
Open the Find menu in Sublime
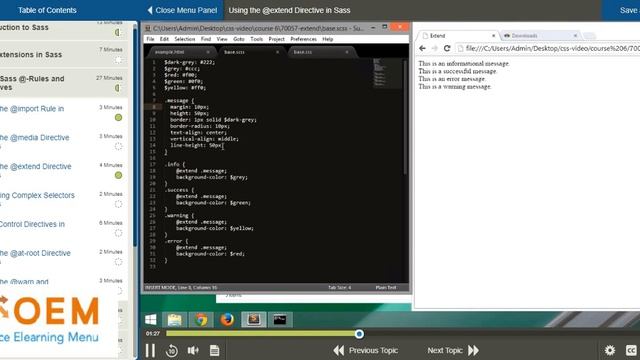pos(206,39)
